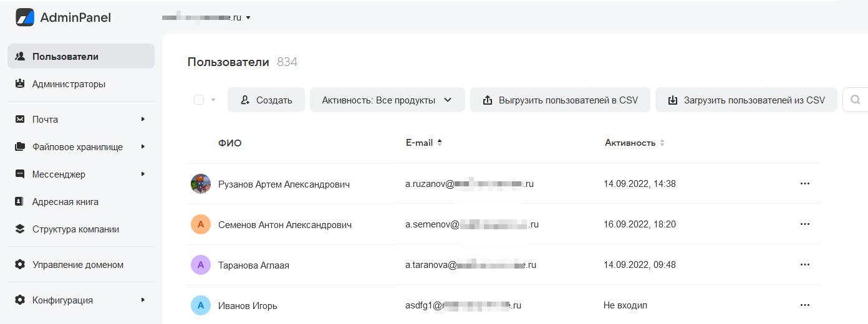The image size is (868, 324).
Task: Open three-dot menu for Семенов Антон
Action: (804, 224)
